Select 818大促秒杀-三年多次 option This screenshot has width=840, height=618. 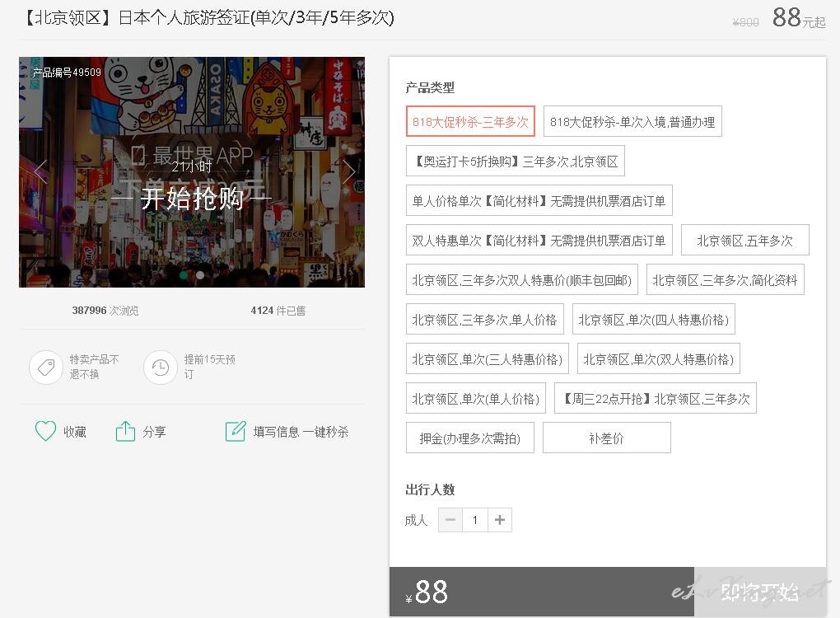470,122
